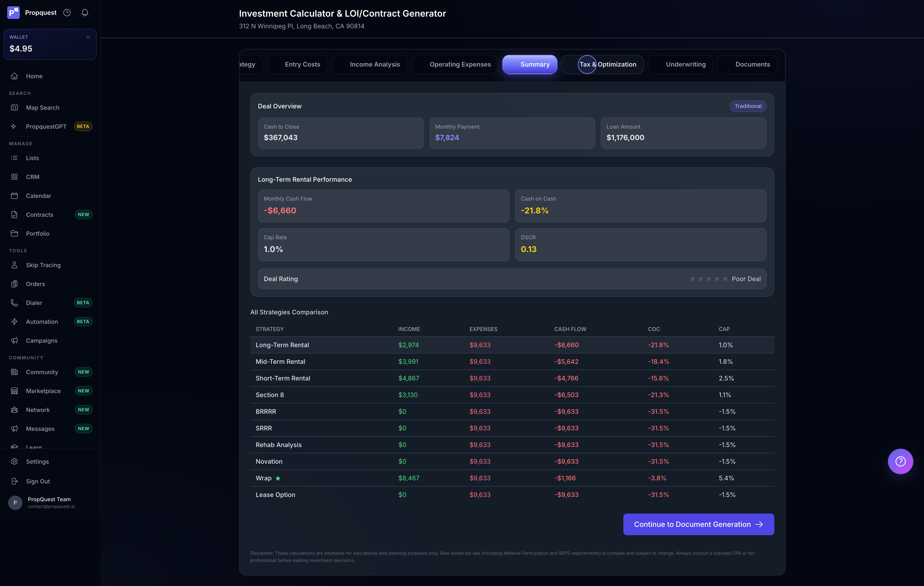The height and width of the screenshot is (586, 924).
Task: Click the Orders clipboard icon
Action: (x=15, y=284)
